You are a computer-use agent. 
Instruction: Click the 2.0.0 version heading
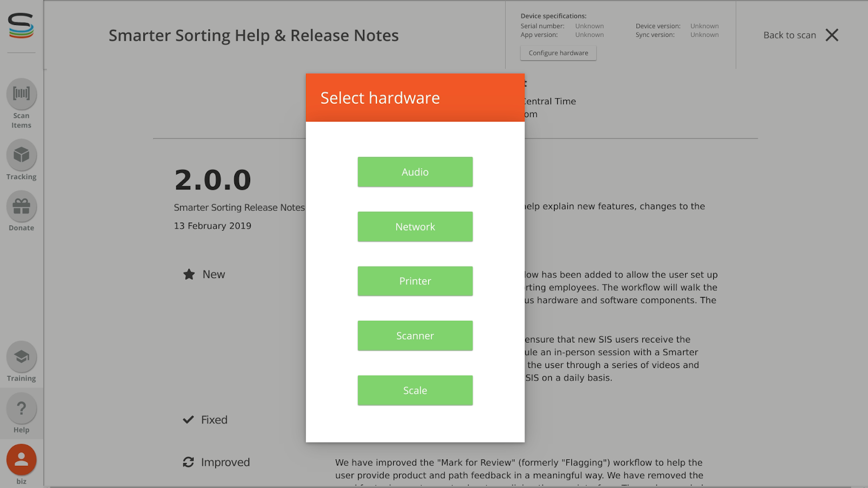pyautogui.click(x=213, y=180)
